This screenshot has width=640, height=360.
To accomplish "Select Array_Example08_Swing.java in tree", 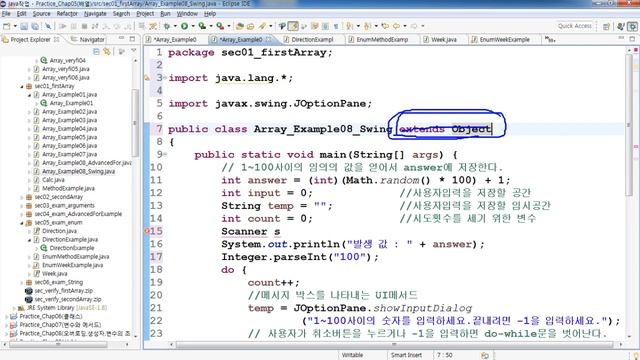I will coord(78,171).
